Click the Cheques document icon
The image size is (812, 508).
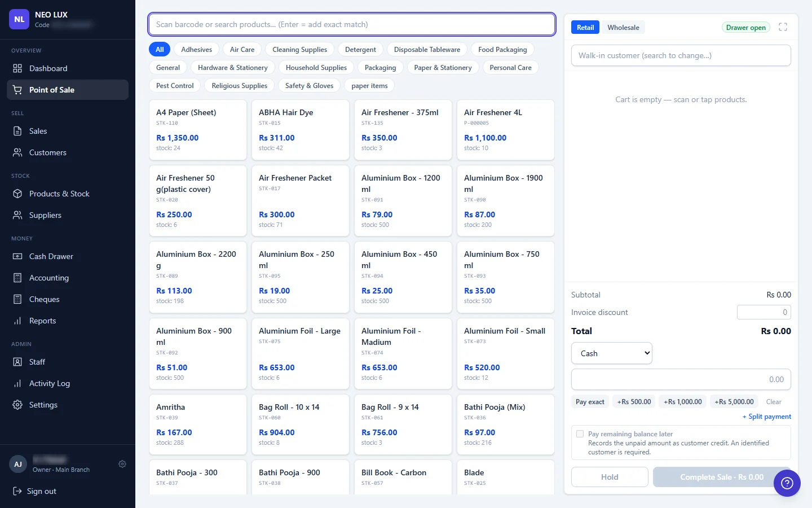(x=17, y=299)
